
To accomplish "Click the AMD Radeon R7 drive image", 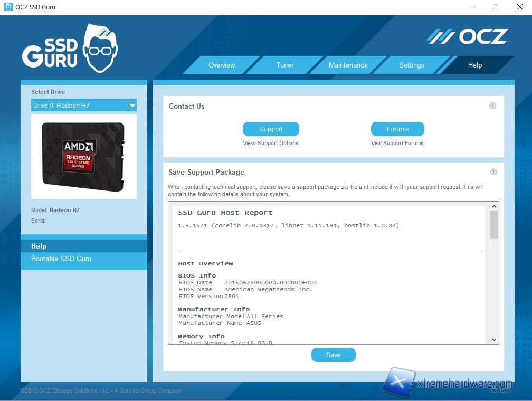I will pos(83,157).
